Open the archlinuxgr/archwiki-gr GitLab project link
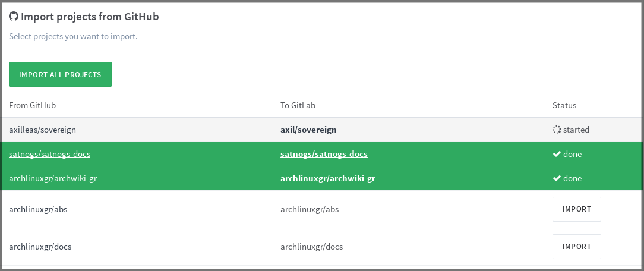Image resolution: width=644 pixels, height=271 pixels. click(327, 178)
